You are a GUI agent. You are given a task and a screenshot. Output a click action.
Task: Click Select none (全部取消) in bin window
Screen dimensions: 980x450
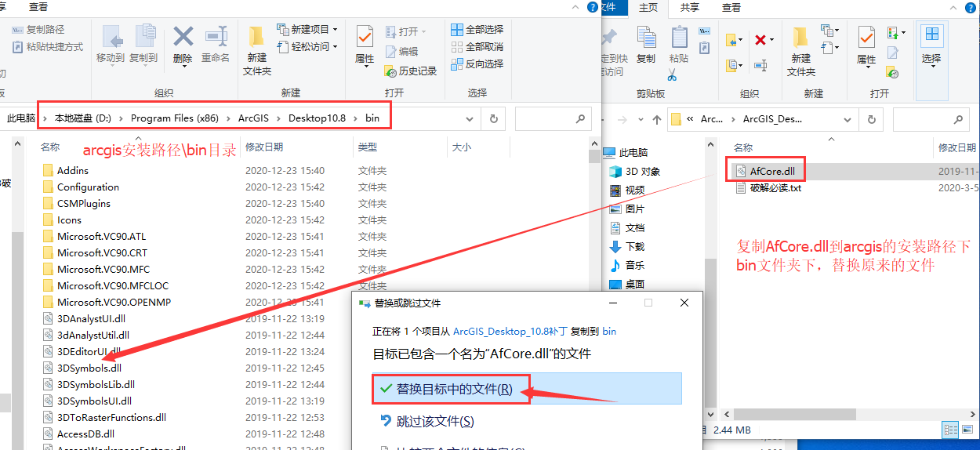[x=477, y=47]
